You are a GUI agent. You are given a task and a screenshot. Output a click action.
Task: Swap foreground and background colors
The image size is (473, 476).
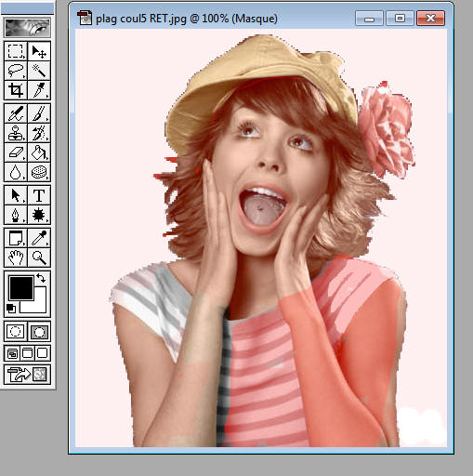(x=41, y=278)
